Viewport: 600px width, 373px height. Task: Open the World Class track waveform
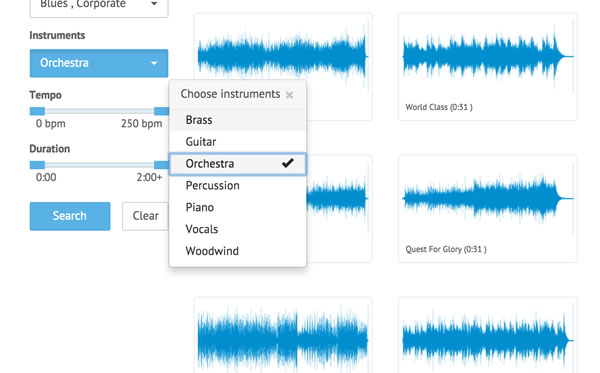[x=488, y=57]
